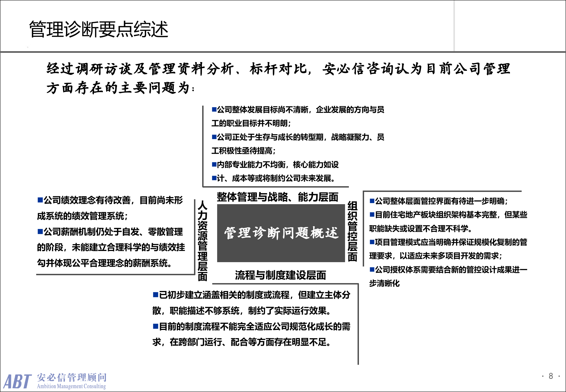
Task: Click bullet 已初步建立涵盖相关的制度或流程
Action: [253, 295]
